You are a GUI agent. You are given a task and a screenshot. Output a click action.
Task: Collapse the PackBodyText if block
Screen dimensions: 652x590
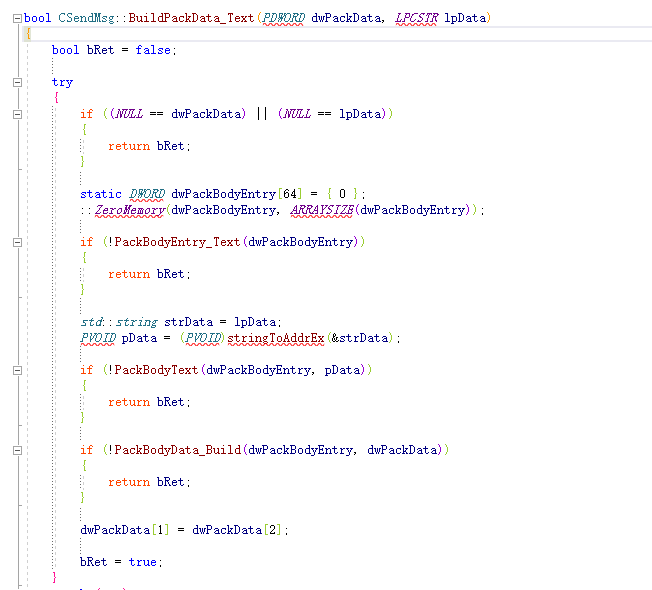point(17,370)
